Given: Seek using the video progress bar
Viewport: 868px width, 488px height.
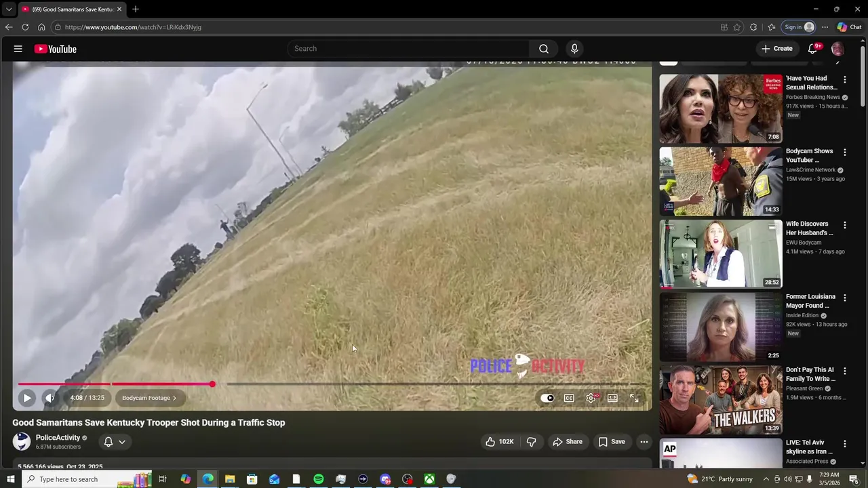Looking at the screenshot, I should pyautogui.click(x=332, y=384).
